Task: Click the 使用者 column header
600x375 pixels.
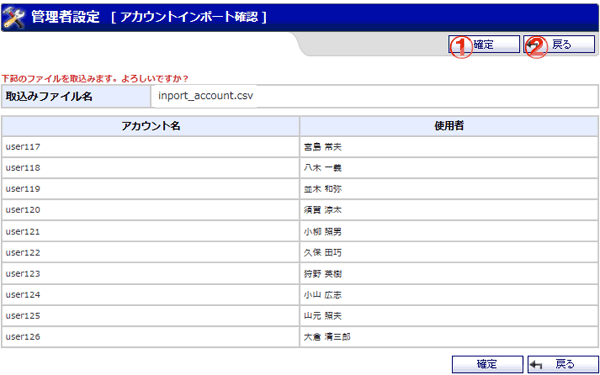Action: 449,126
